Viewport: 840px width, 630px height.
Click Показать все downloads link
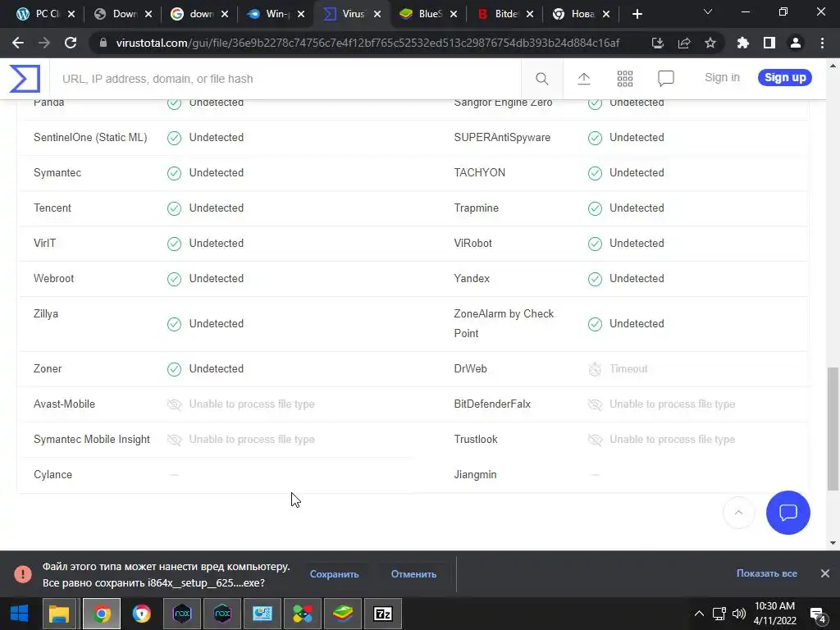pyautogui.click(x=767, y=573)
